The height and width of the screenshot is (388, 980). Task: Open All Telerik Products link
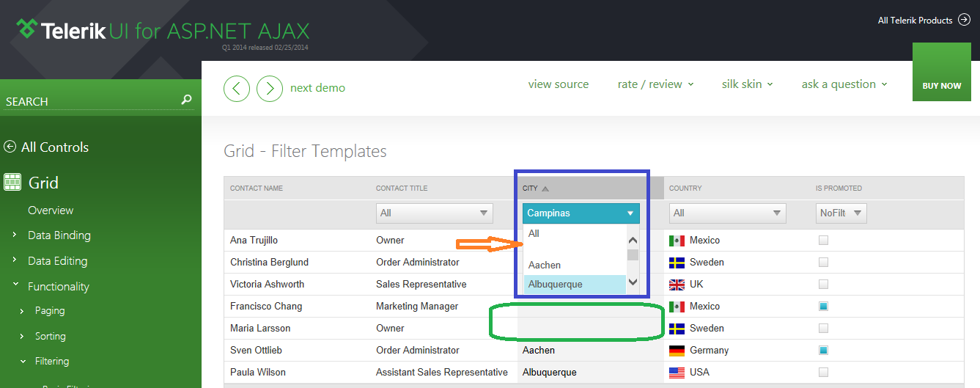click(x=915, y=21)
